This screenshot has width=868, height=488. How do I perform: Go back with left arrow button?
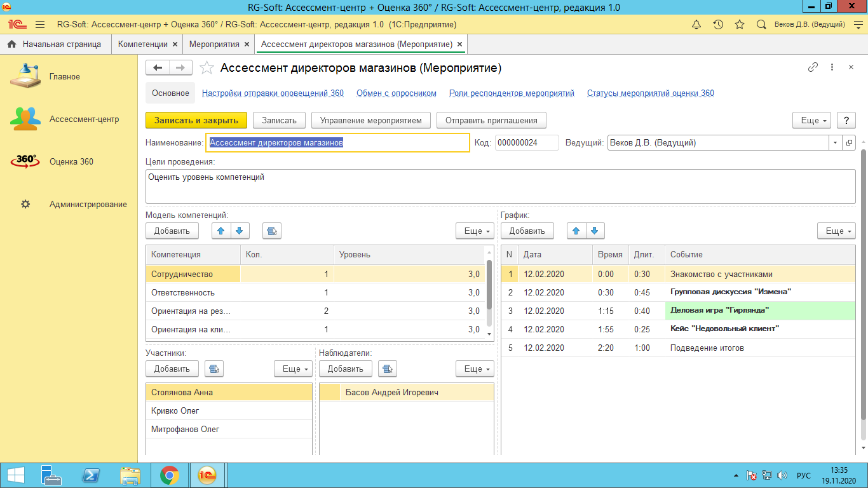point(158,67)
